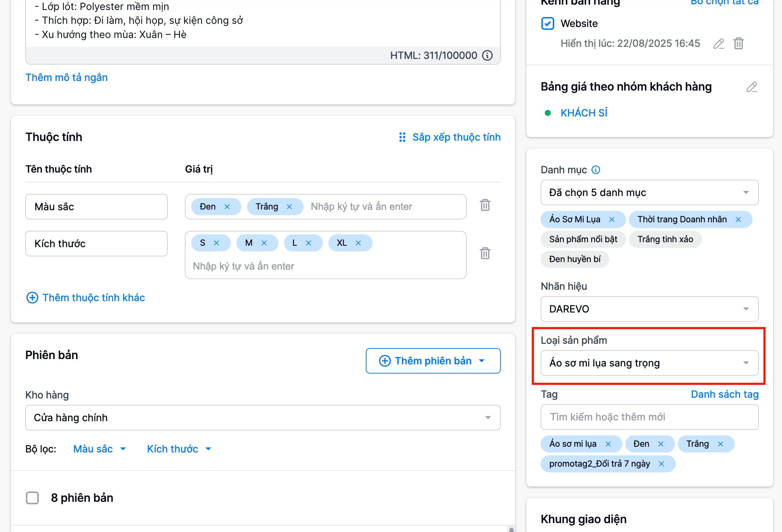Screen dimensions: 782x532
Task: Remove promotag2_Đổi trả 7 ngày tag
Action: (661, 464)
